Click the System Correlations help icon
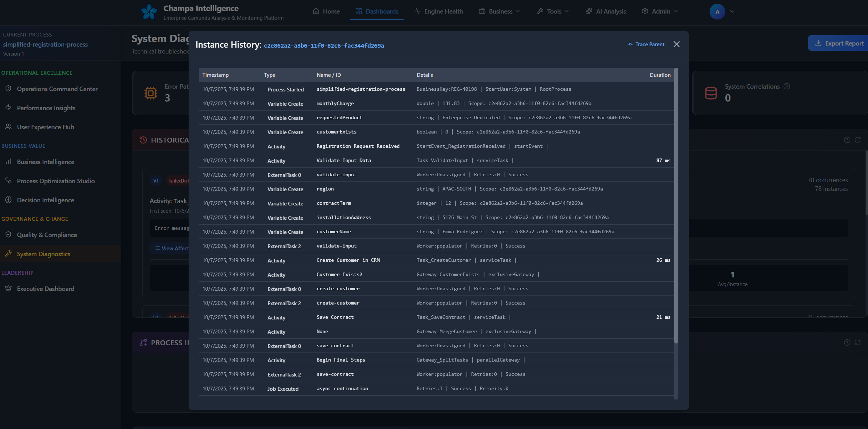The width and height of the screenshot is (868, 429). coord(787,86)
